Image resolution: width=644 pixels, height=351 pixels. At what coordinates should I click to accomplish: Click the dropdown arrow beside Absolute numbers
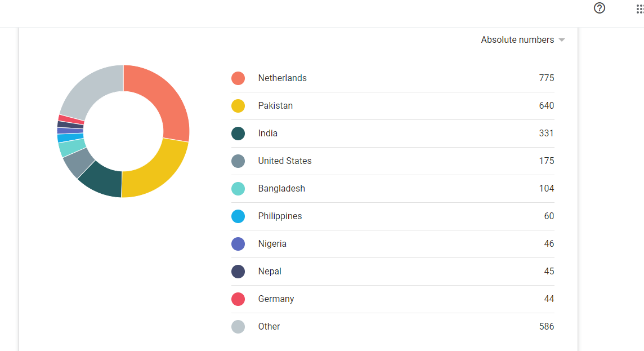562,40
